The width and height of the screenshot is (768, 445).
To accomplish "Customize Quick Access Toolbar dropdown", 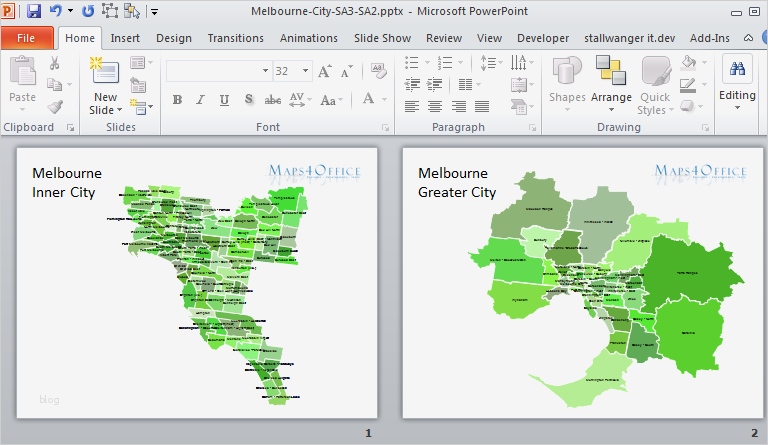I will coord(154,11).
